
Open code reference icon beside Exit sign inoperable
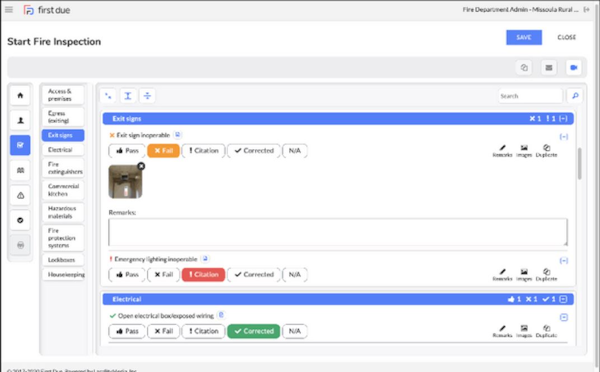pos(177,135)
